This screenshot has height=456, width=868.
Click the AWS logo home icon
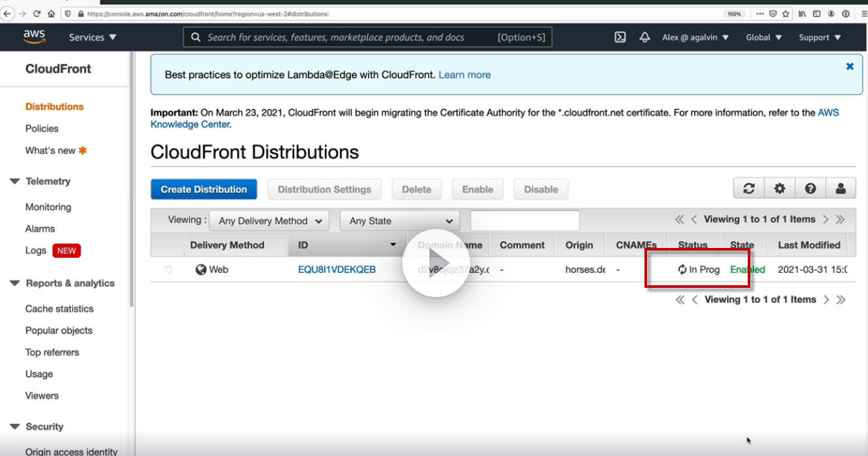coord(34,37)
